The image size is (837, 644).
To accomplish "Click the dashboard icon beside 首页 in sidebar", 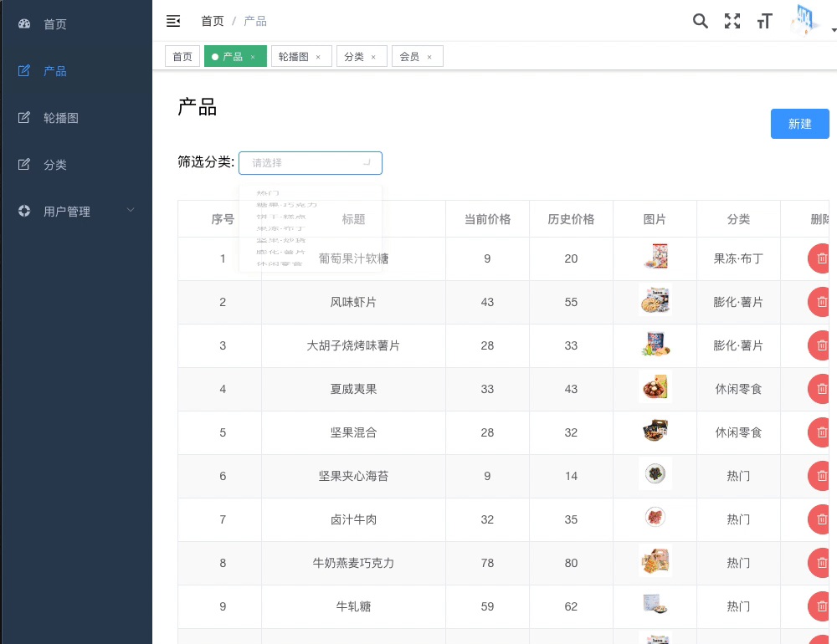I will coord(24,23).
